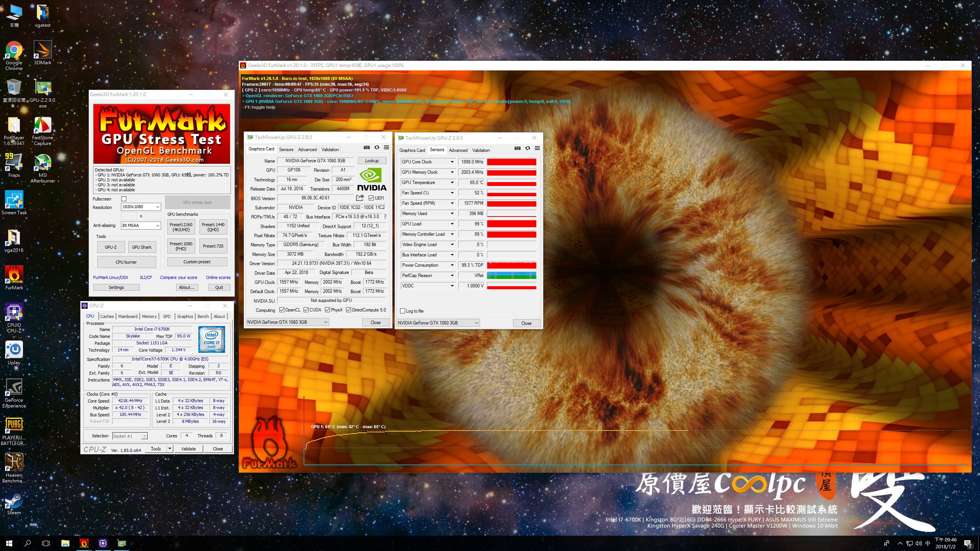Open FurMark from the taskbar

click(x=84, y=543)
